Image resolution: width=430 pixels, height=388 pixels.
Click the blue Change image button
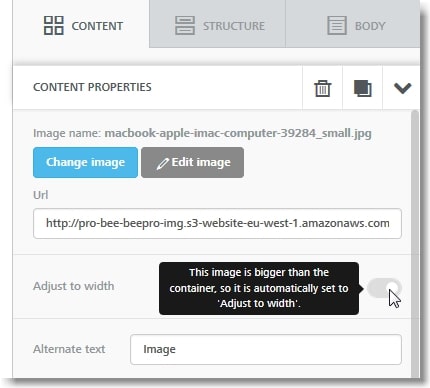tap(85, 162)
